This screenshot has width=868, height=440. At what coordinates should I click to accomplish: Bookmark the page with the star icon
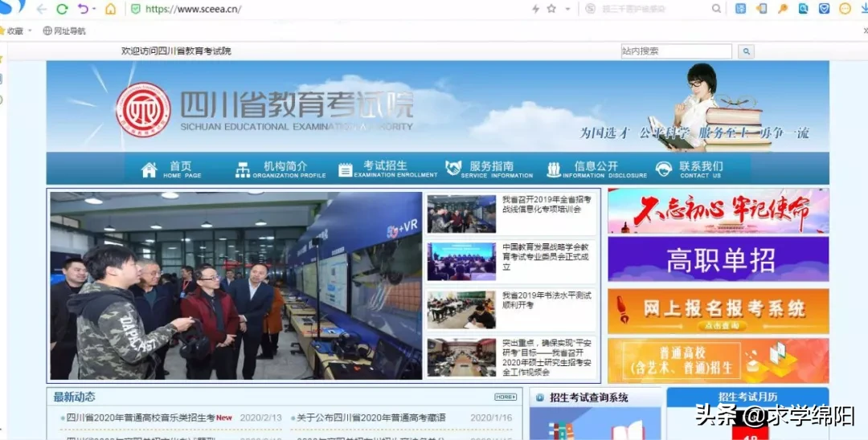551,9
